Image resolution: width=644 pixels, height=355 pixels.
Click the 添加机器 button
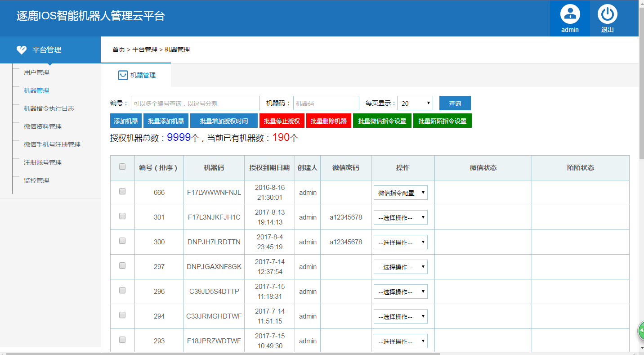pos(126,121)
